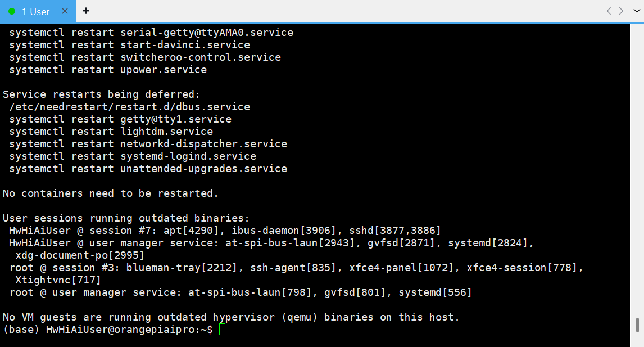644x347 pixels.
Task: Click the "Service restarts being deferred:" heading
Action: click(x=101, y=94)
